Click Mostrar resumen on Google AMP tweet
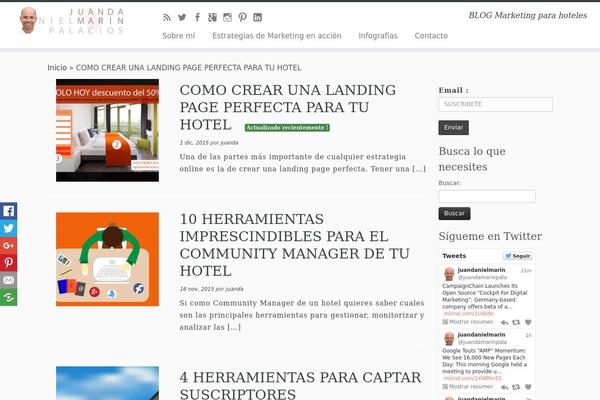The width and height of the screenshot is (600, 400). 468,387
